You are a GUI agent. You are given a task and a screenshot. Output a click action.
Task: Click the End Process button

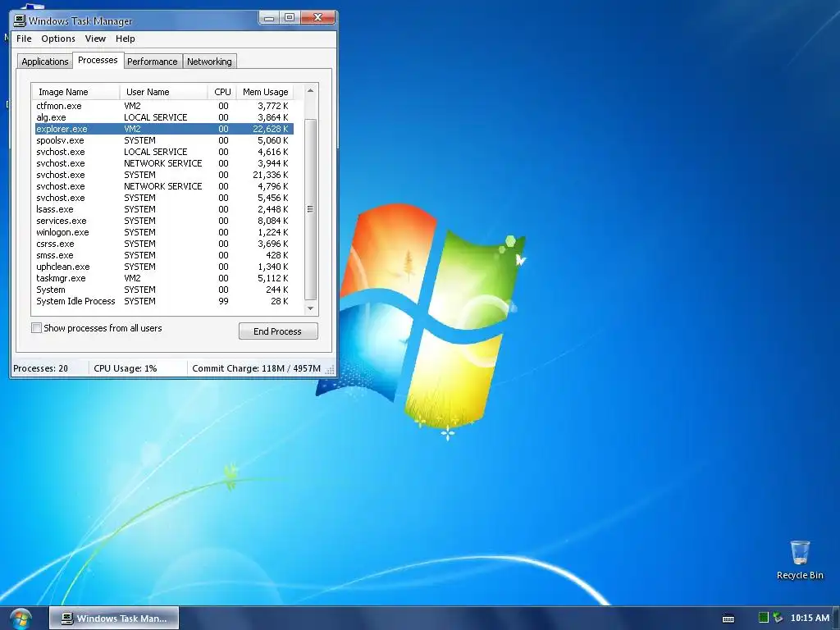[278, 331]
